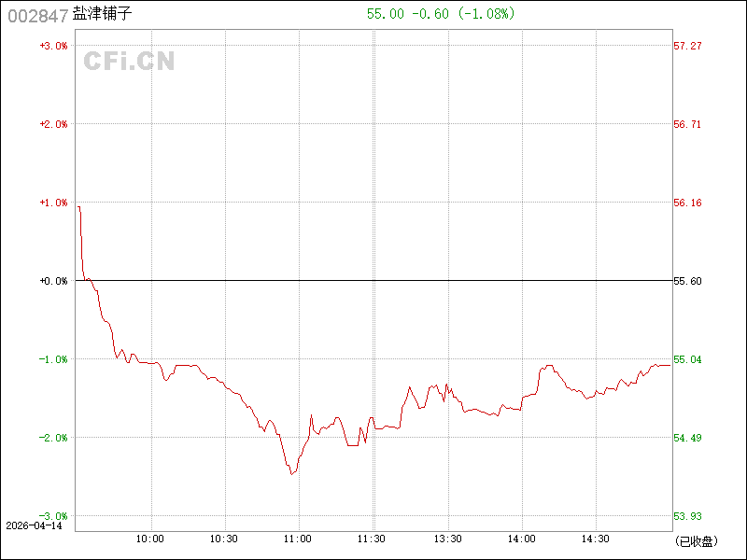Select the 13:30 time axis marker
Viewport: 747px width, 560px height.
[447, 539]
